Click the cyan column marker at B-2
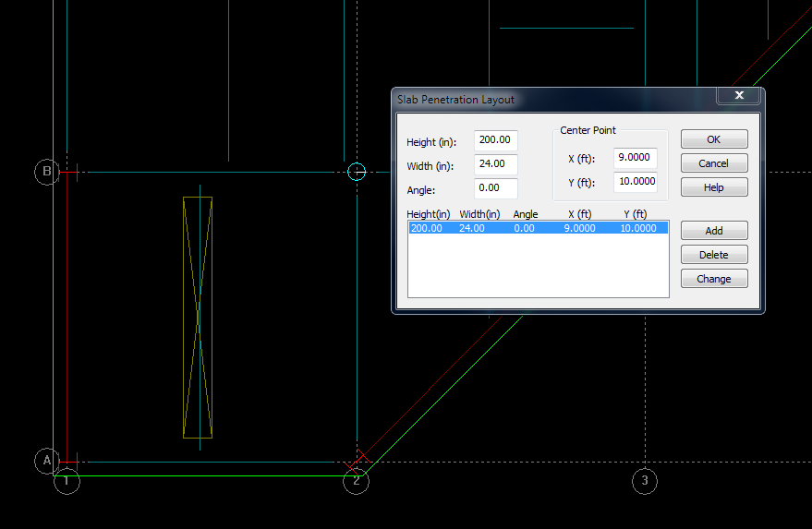812x529 pixels. 357,172
